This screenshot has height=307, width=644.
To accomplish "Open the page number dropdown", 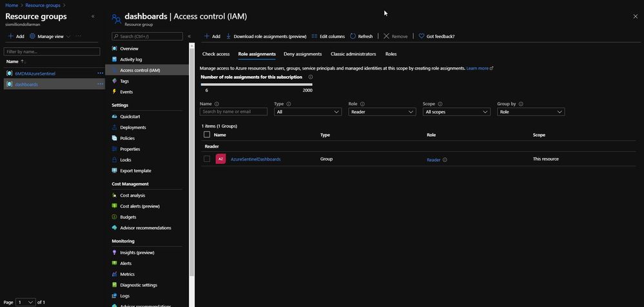I will pos(26,302).
